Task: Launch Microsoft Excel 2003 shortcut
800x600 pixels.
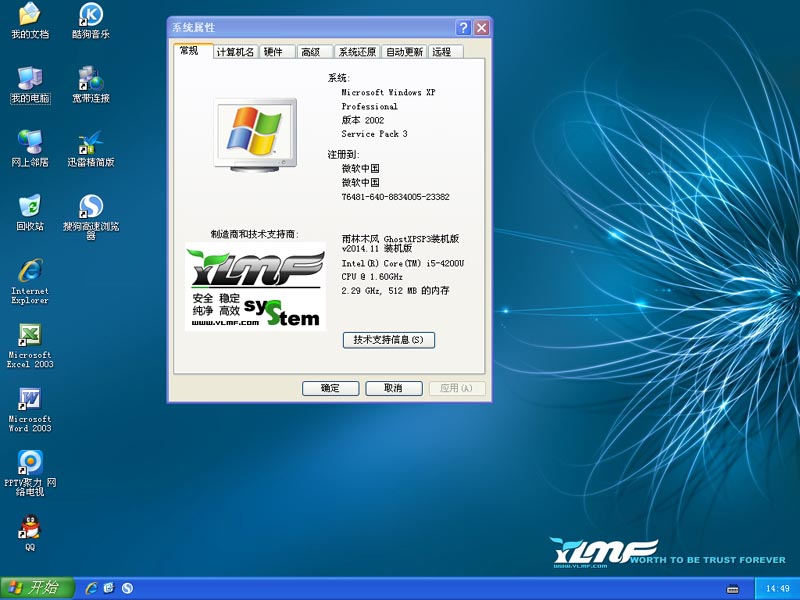Action: (30, 345)
